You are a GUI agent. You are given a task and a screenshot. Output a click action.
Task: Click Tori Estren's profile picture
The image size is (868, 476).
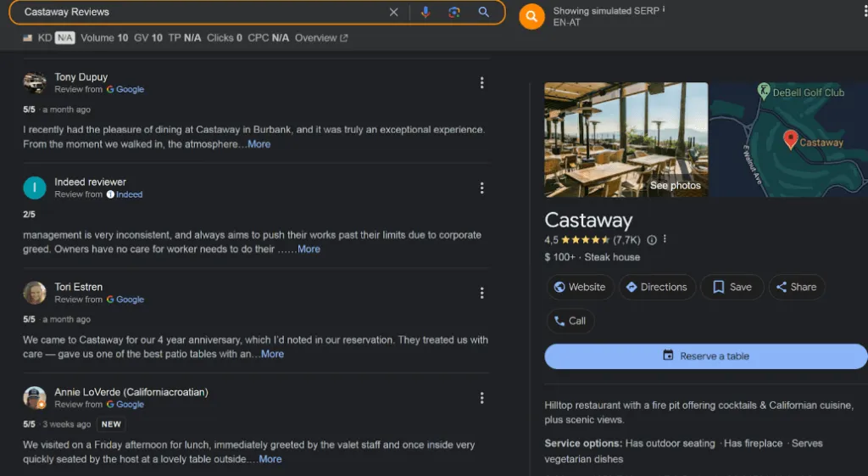[34, 293]
